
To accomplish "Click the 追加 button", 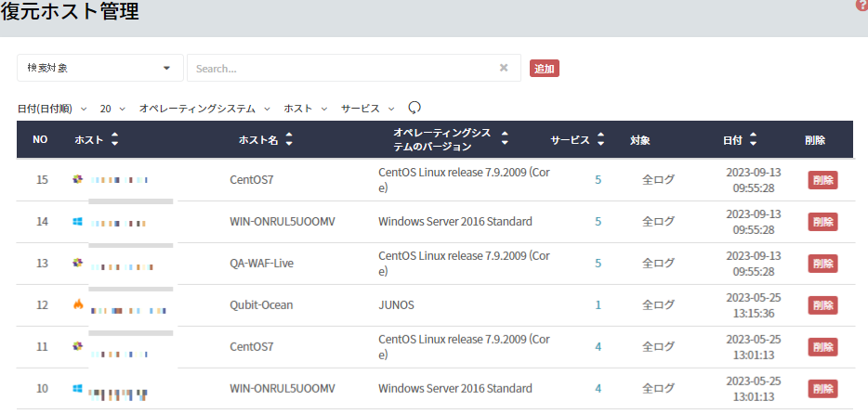I will pos(544,68).
